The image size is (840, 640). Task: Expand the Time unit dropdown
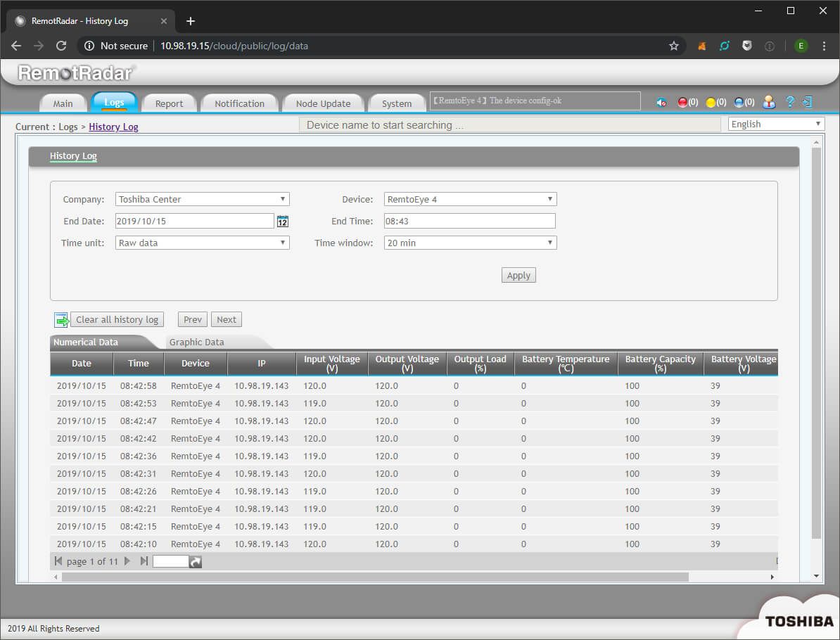(203, 243)
